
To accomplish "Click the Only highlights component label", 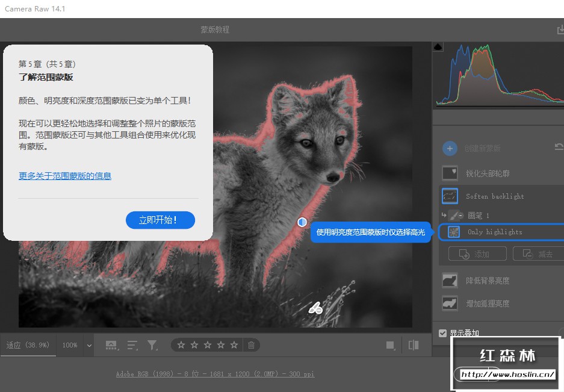I will coord(495,232).
